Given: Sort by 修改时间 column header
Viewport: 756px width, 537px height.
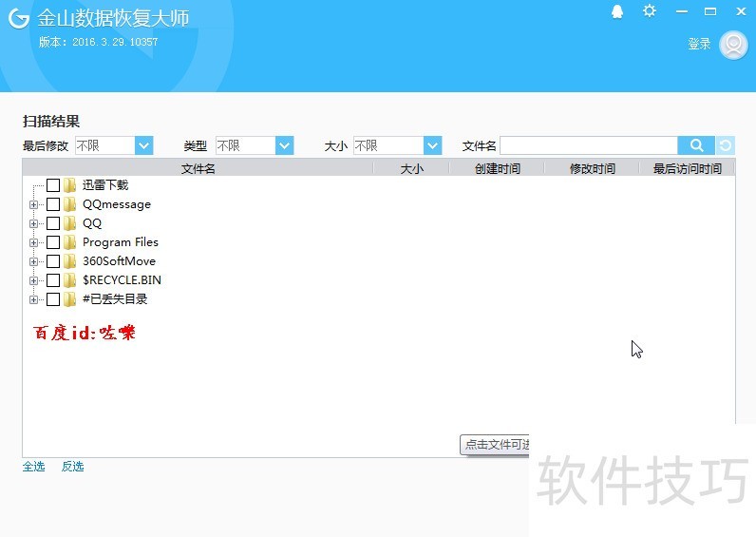Looking at the screenshot, I should click(x=592, y=168).
